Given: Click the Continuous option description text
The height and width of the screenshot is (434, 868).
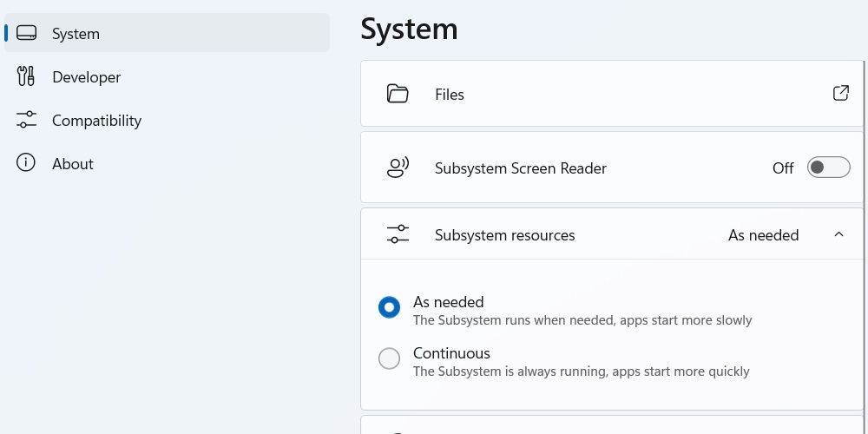Looking at the screenshot, I should tap(581, 372).
